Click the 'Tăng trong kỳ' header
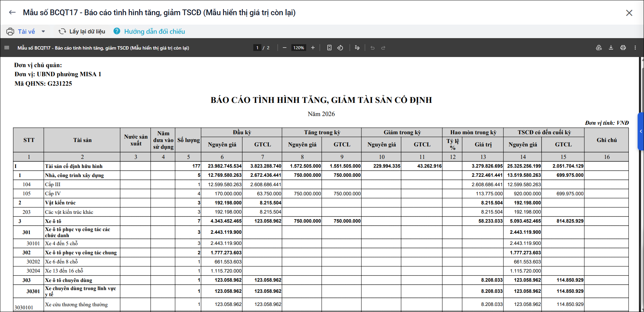 coord(322,132)
